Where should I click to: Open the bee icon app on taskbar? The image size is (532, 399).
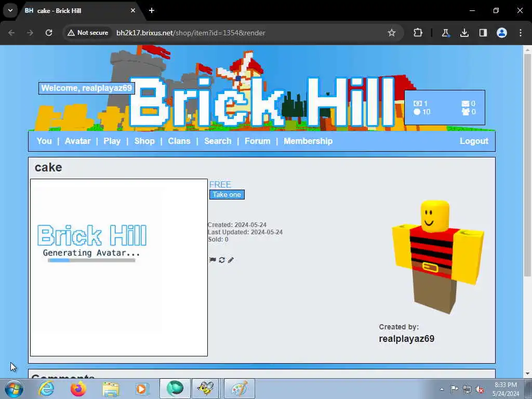(x=206, y=389)
